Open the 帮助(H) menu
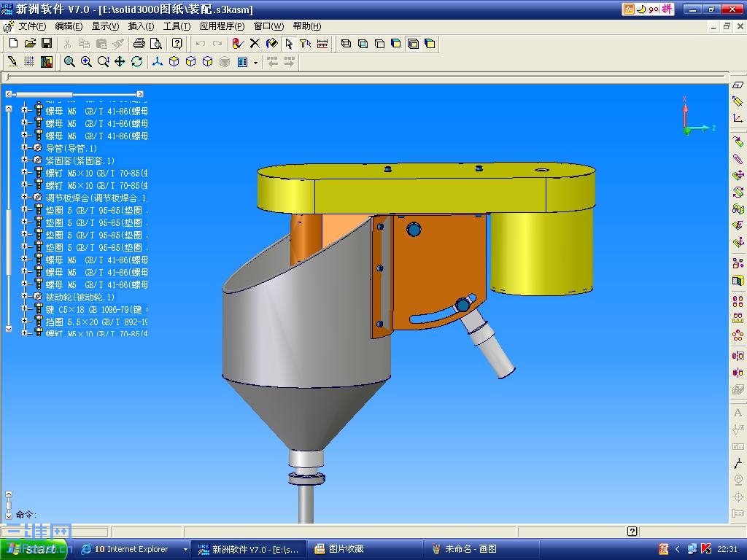The width and height of the screenshot is (747, 560). 307,26
